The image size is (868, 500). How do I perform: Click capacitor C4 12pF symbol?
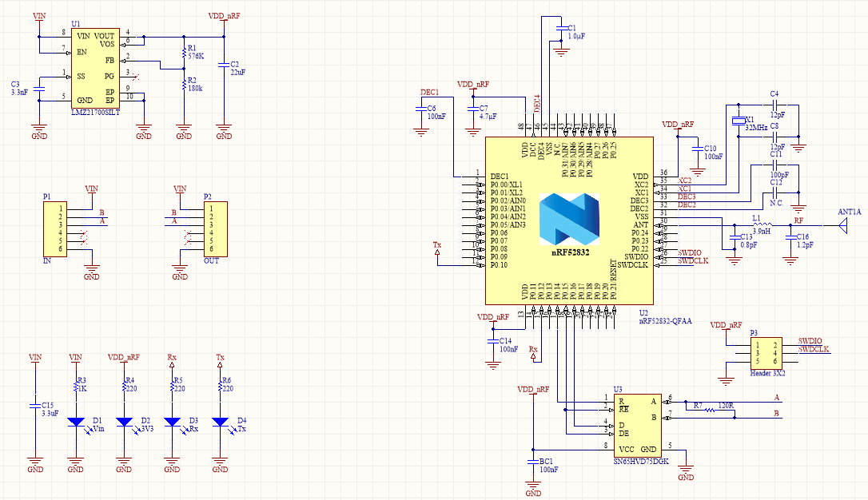pyautogui.click(x=775, y=105)
